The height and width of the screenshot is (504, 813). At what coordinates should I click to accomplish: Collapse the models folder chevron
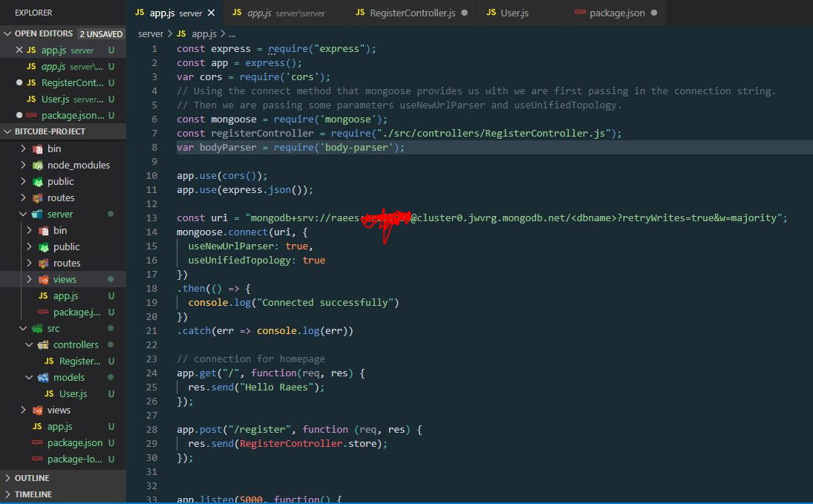coord(29,378)
